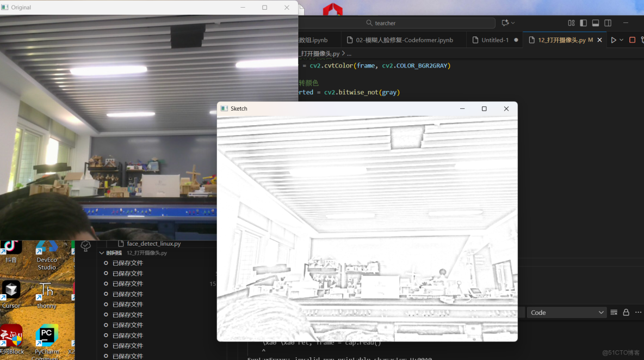Click the Sketch window image preview
The image size is (644, 360).
click(x=367, y=228)
